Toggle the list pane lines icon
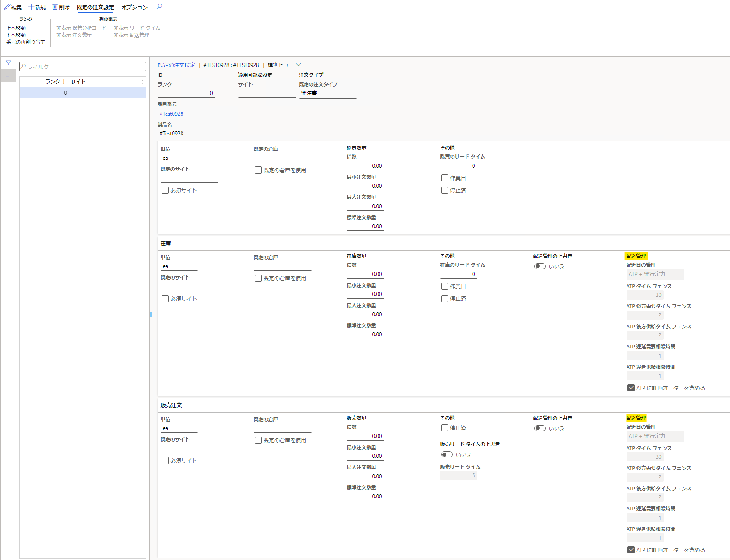 point(8,75)
